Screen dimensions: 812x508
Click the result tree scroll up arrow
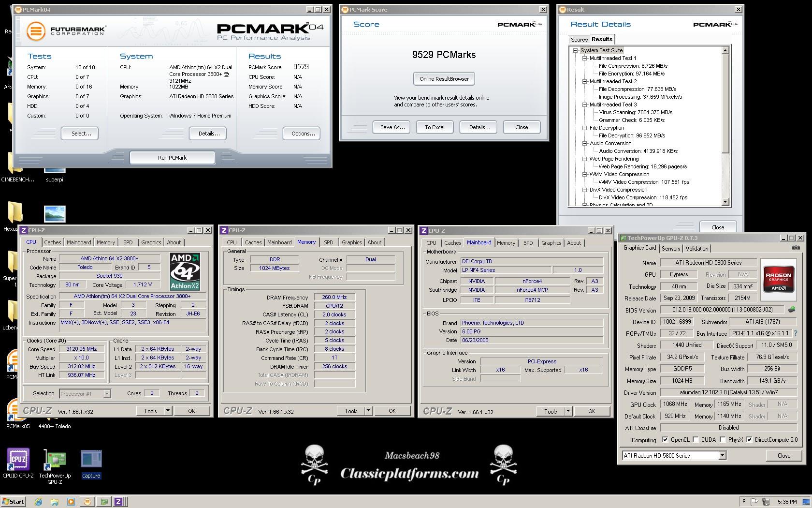pos(725,50)
